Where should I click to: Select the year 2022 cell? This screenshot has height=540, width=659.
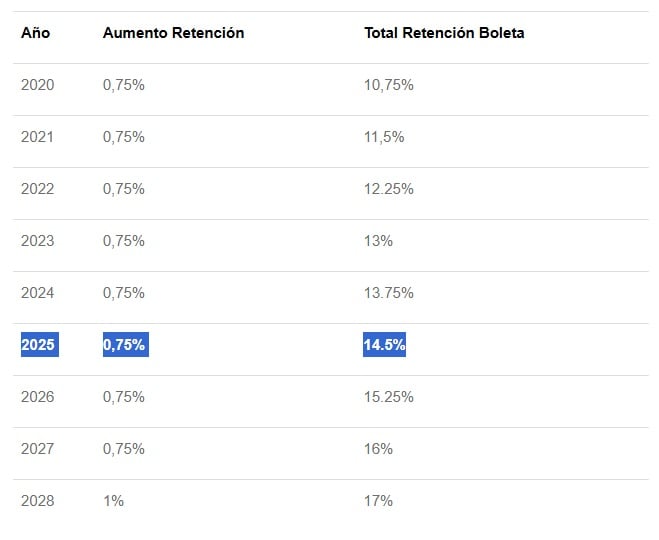point(37,189)
